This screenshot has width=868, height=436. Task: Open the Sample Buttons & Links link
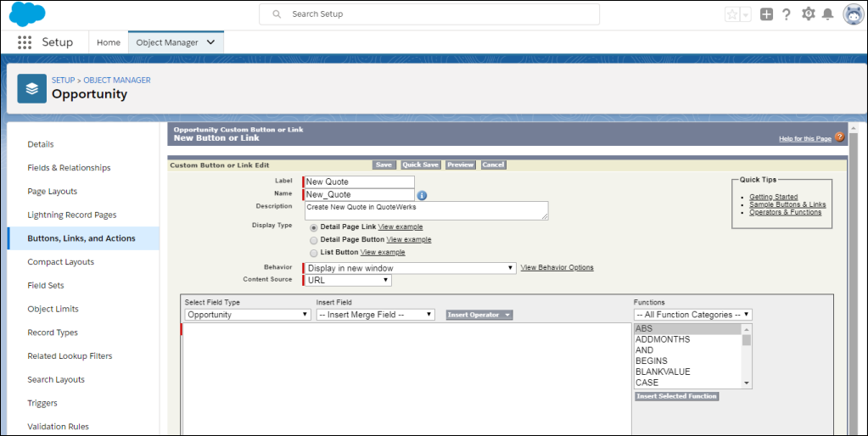point(787,204)
